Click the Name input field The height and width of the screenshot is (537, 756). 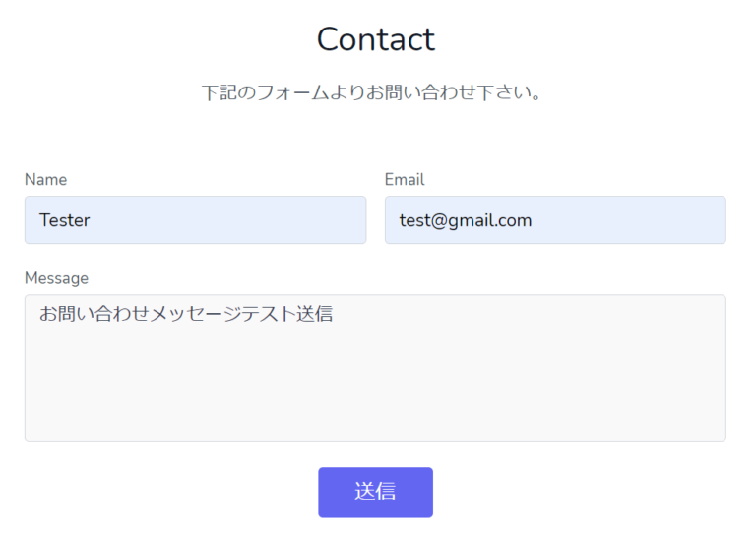(x=195, y=219)
